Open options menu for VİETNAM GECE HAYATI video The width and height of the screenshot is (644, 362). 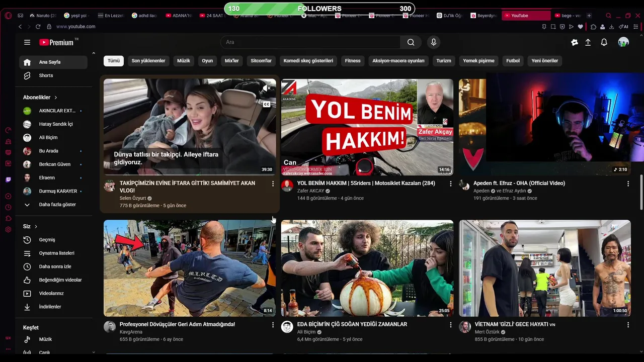(x=628, y=325)
